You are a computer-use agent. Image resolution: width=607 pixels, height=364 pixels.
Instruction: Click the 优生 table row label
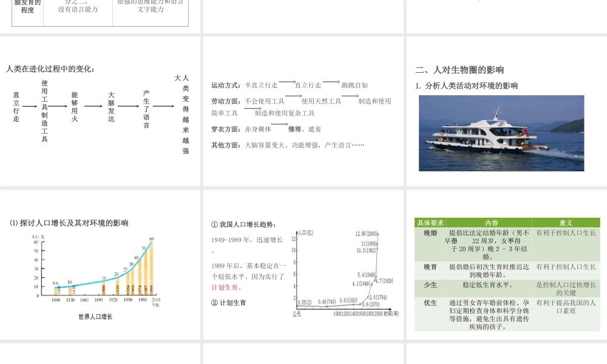pyautogui.click(x=430, y=303)
